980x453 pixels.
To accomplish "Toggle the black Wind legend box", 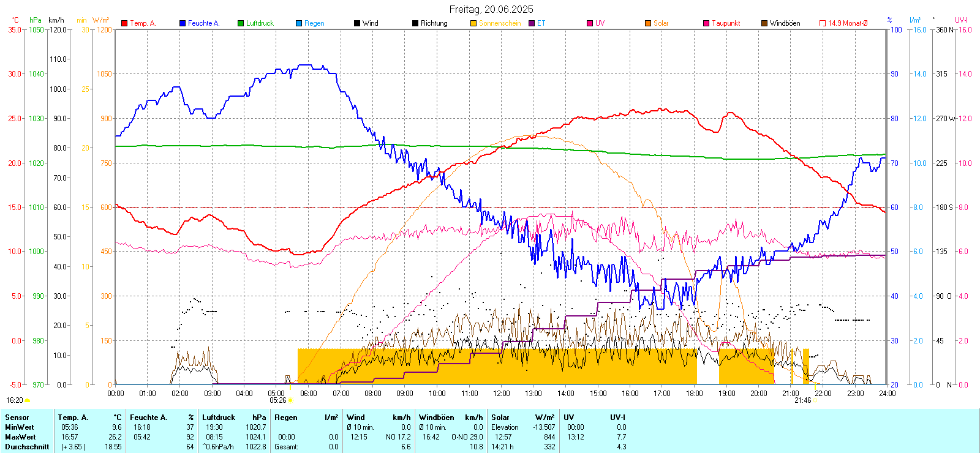I will 357,23.
